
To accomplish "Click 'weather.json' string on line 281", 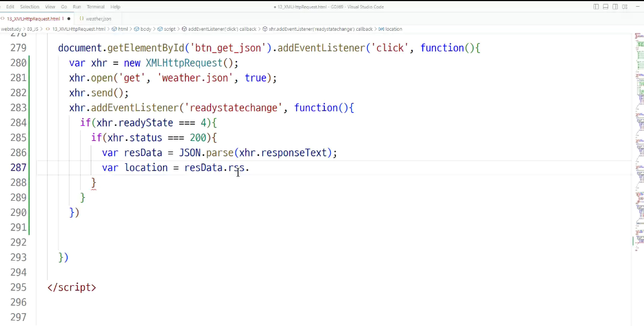I will tap(195, 78).
